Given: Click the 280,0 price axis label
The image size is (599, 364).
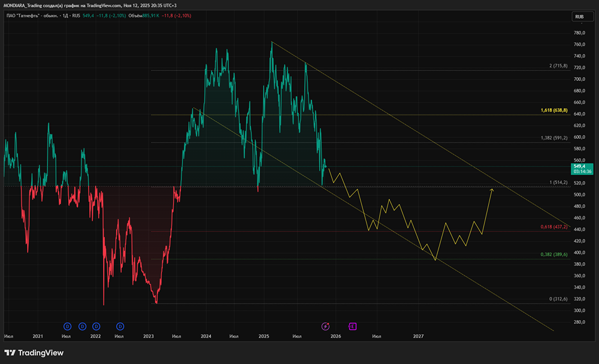Looking at the screenshot, I should [579, 322].
